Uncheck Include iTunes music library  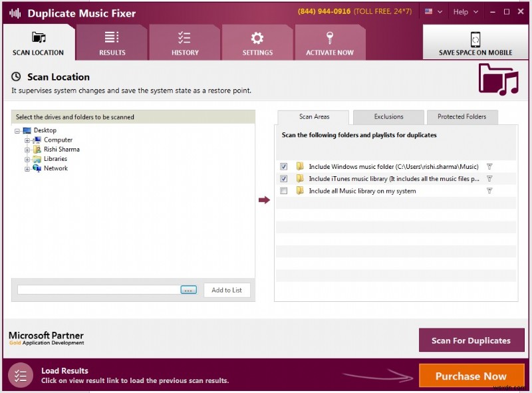(284, 179)
